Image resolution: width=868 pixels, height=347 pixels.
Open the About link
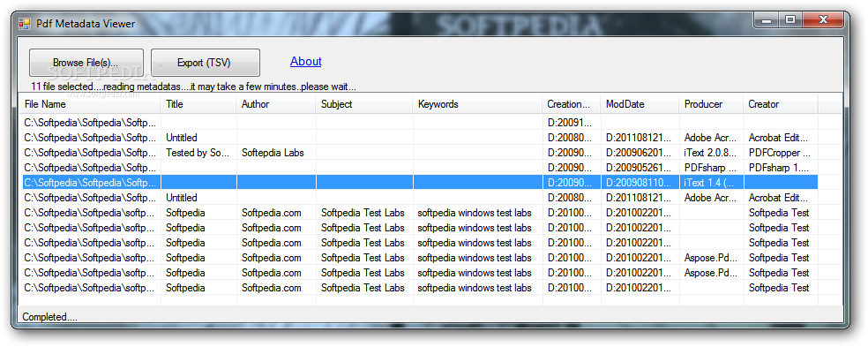305,62
